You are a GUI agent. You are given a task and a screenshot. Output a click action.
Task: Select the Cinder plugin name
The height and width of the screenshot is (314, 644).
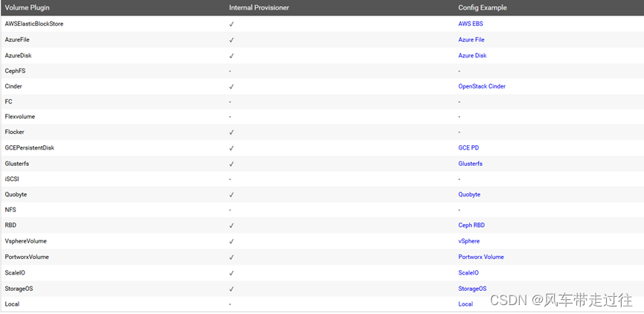point(13,86)
